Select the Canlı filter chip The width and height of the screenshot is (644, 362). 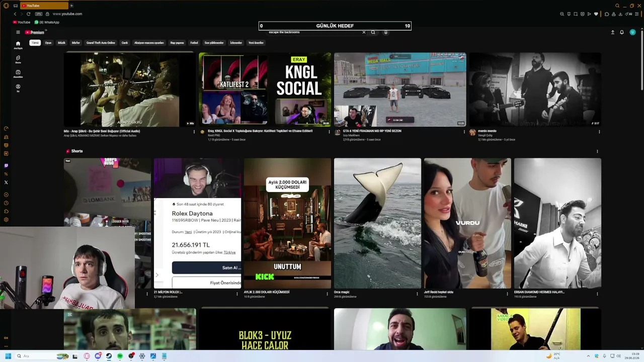pyautogui.click(x=125, y=43)
